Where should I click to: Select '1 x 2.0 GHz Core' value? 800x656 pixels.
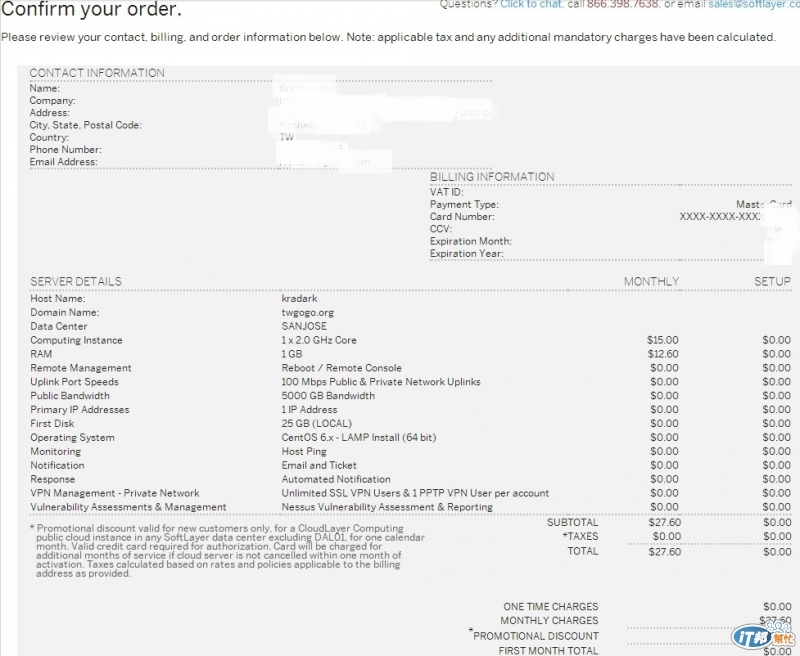click(x=319, y=340)
